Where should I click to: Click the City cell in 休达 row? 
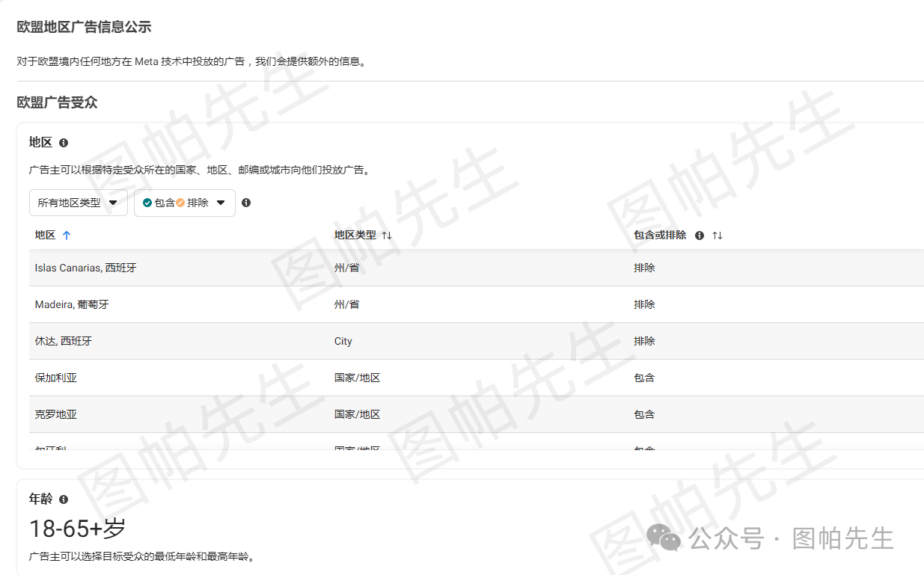point(343,341)
